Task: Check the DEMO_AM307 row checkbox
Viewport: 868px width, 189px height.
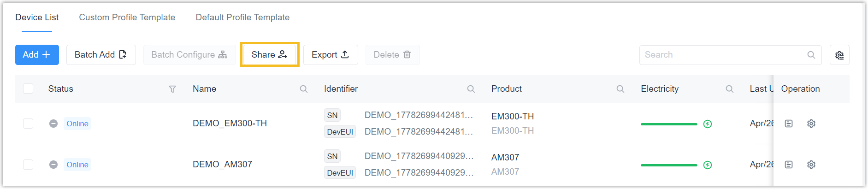Action: pos(28,165)
